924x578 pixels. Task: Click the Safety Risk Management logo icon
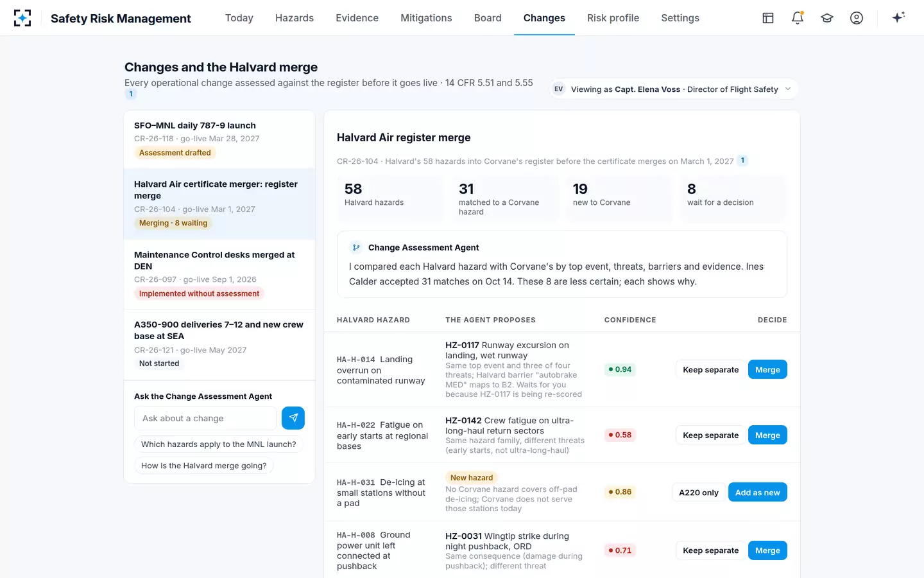(22, 18)
